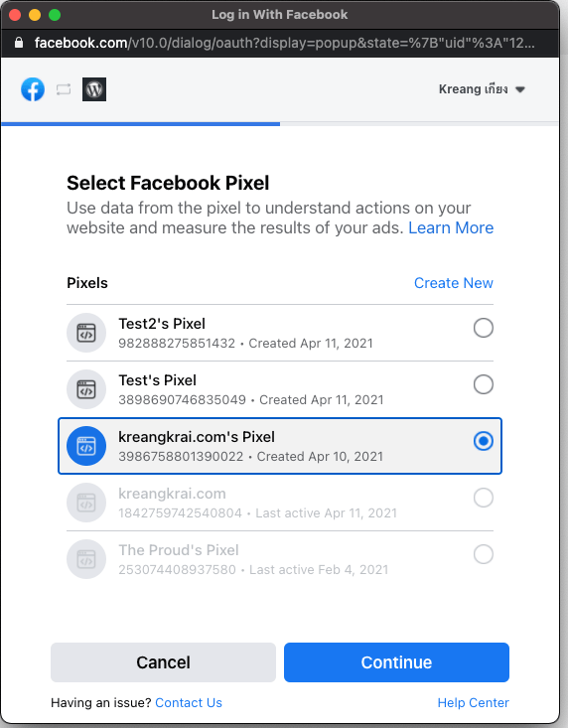This screenshot has width=568, height=728.
Task: Select the disabled kreangkrai.com radio option
Action: point(483,498)
